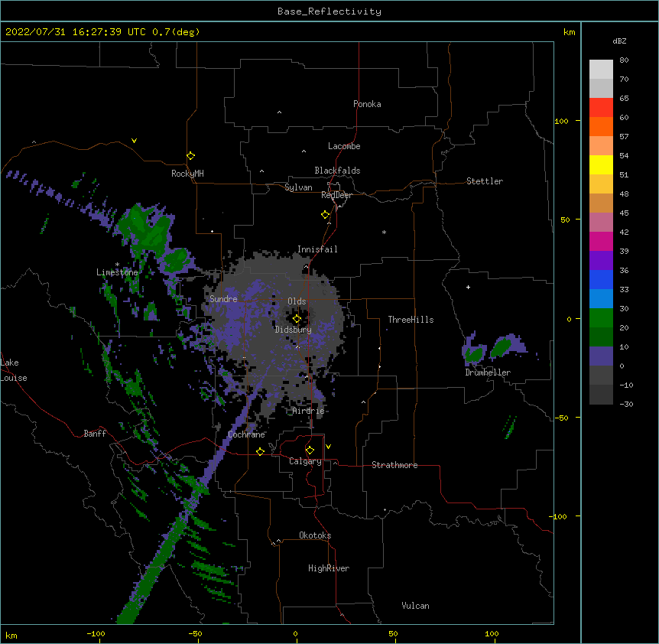Click the white asterisk east of Innisfail
Image resolution: width=659 pixels, height=644 pixels.
[384, 233]
